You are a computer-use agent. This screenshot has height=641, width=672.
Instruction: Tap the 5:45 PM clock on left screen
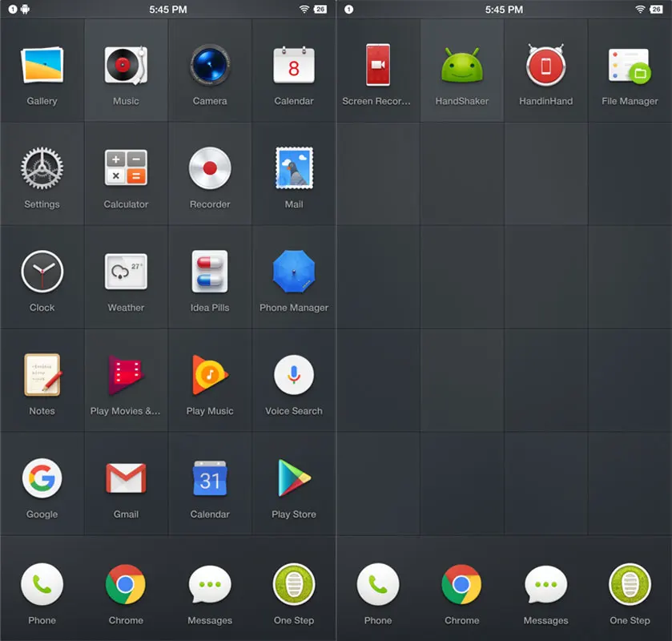click(168, 9)
